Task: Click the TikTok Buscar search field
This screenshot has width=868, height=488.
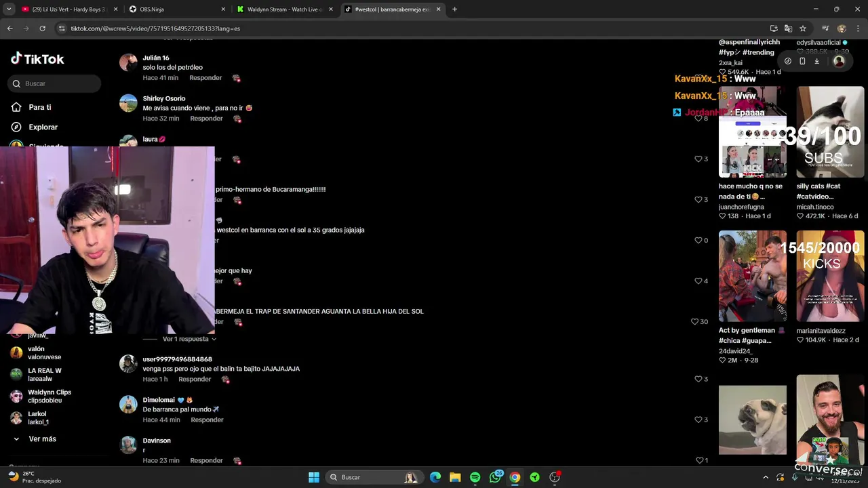Action: pos(54,83)
